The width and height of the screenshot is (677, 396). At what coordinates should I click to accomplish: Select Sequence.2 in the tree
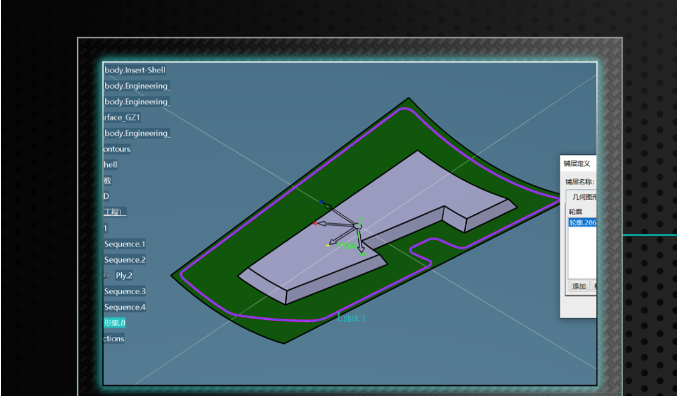tap(125, 260)
